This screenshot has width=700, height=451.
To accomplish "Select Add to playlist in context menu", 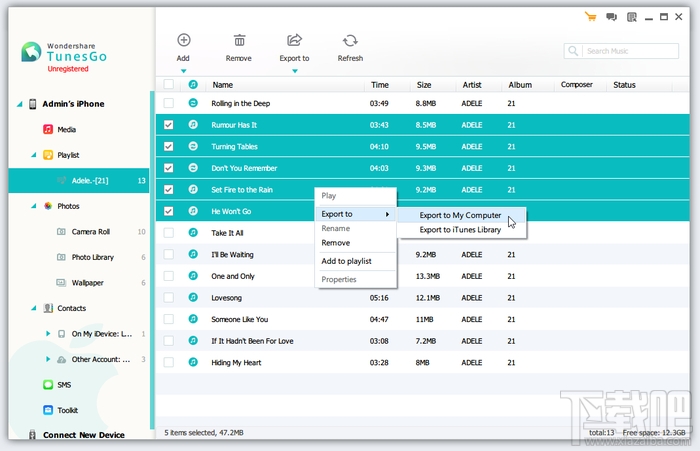I will (x=346, y=261).
